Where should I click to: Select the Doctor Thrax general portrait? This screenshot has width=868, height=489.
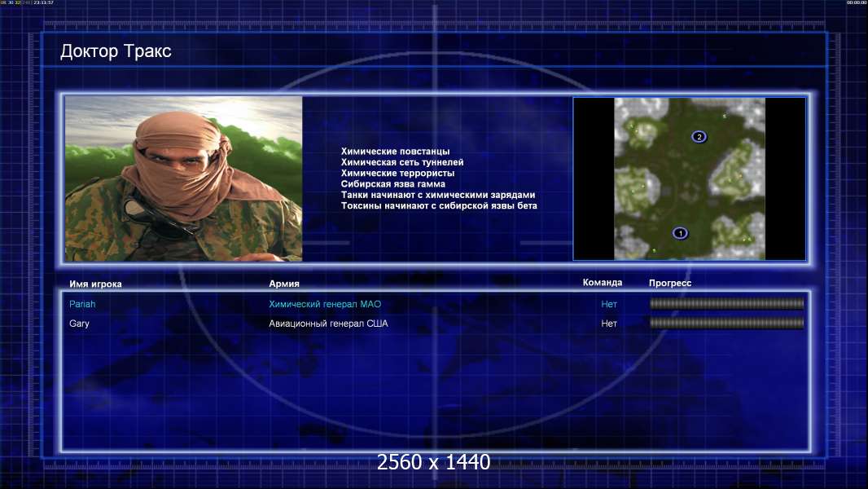(184, 178)
